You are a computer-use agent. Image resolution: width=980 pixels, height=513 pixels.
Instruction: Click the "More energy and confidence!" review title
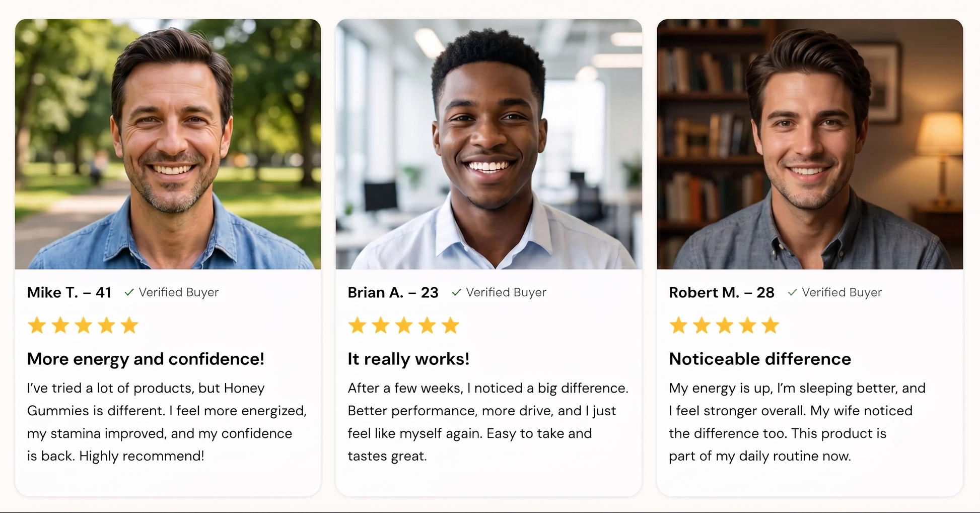146,359
